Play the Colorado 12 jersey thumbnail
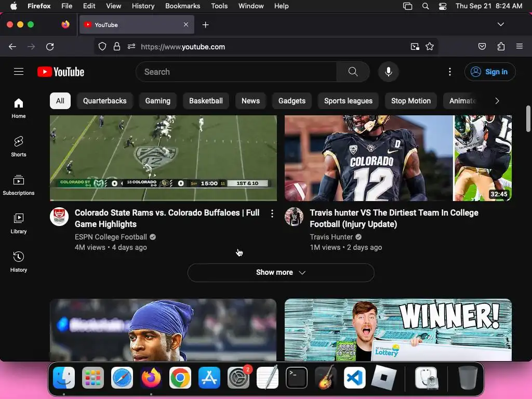 click(398, 158)
